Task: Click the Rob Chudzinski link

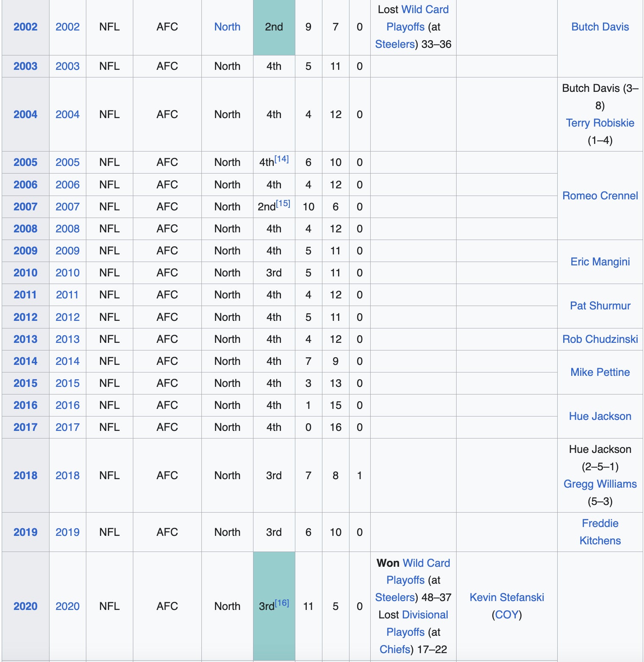Action: pyautogui.click(x=600, y=339)
